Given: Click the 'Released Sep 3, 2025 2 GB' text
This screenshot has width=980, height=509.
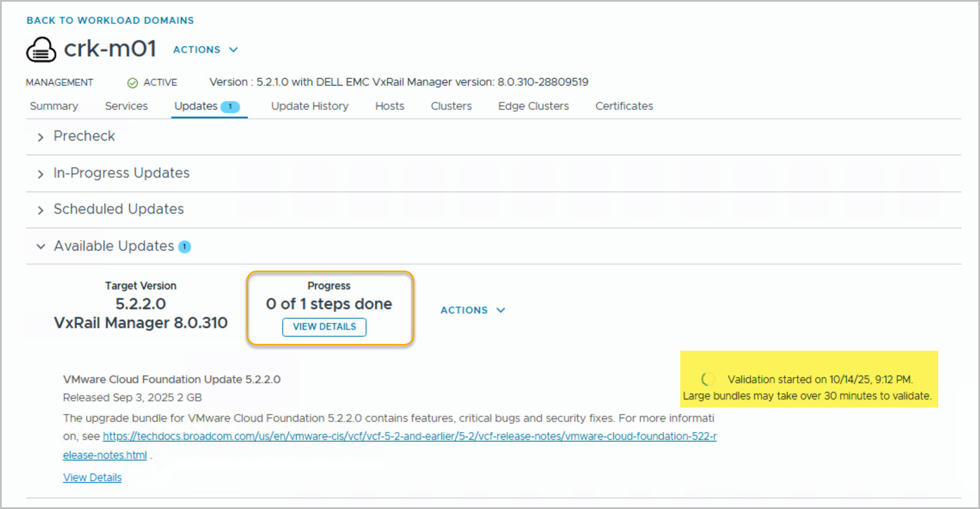Looking at the screenshot, I should pyautogui.click(x=132, y=398).
